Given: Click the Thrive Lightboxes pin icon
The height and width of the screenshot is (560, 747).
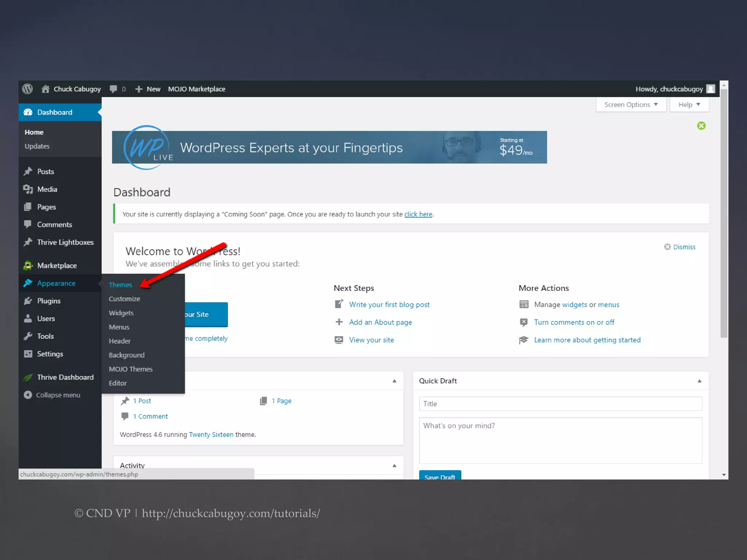Looking at the screenshot, I should (28, 242).
